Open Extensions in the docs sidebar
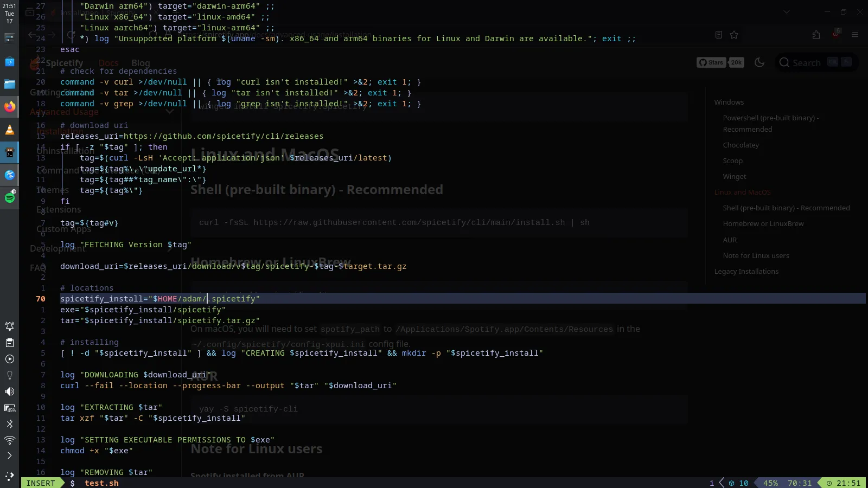Viewport: 868px width, 488px height. coord(59,209)
